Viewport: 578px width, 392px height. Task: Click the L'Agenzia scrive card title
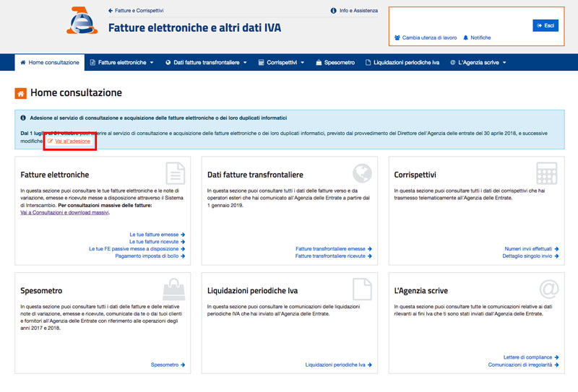(421, 291)
